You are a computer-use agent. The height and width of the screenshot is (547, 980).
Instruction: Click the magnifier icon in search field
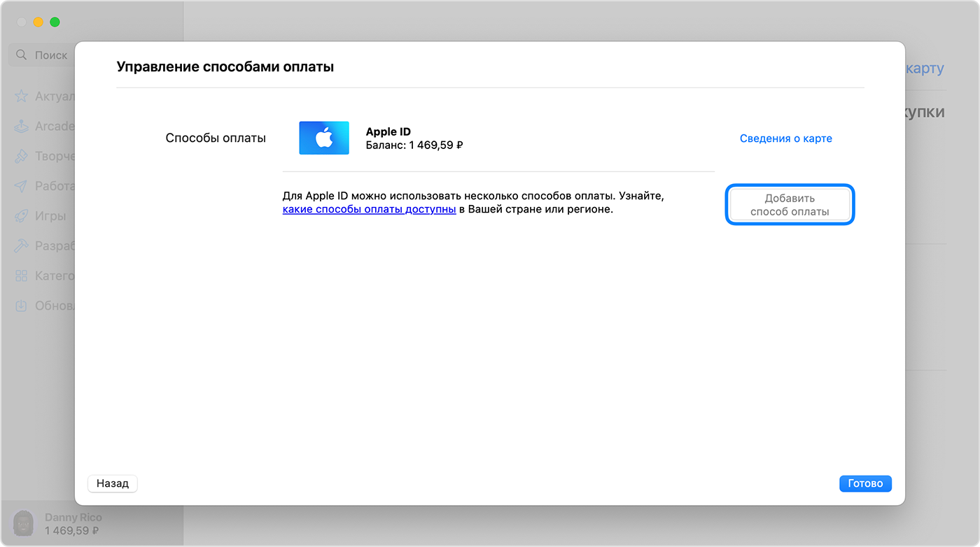(x=22, y=55)
